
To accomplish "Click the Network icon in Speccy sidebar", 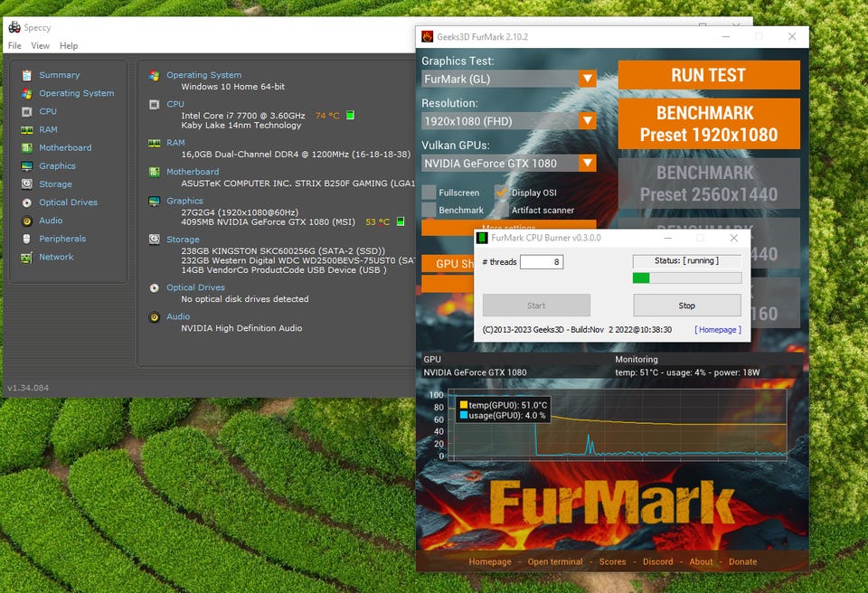I will [x=26, y=258].
